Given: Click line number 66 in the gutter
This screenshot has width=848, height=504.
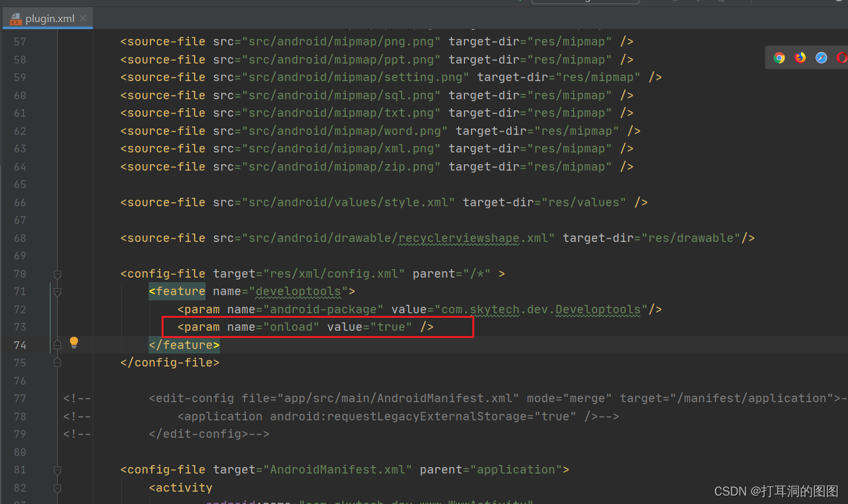Looking at the screenshot, I should [x=19, y=202].
